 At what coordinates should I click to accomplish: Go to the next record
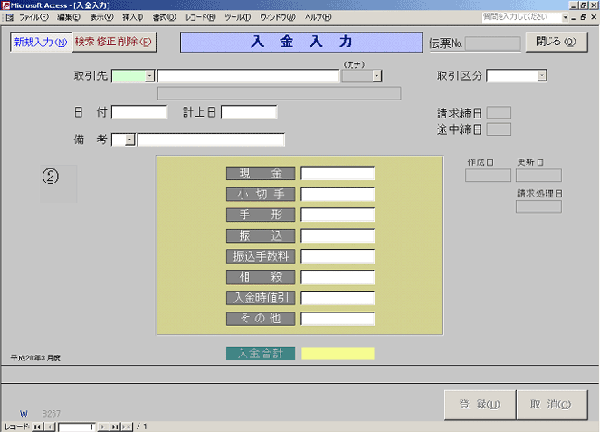click(x=102, y=426)
